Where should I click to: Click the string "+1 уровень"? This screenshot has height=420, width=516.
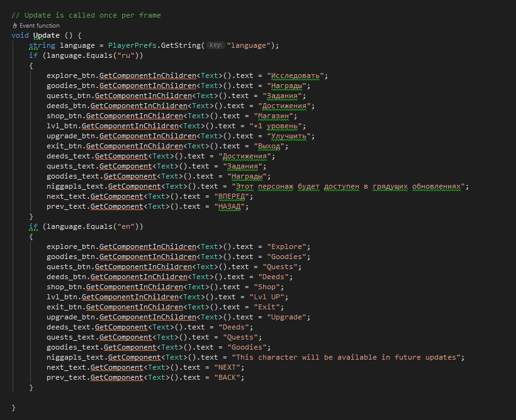276,126
